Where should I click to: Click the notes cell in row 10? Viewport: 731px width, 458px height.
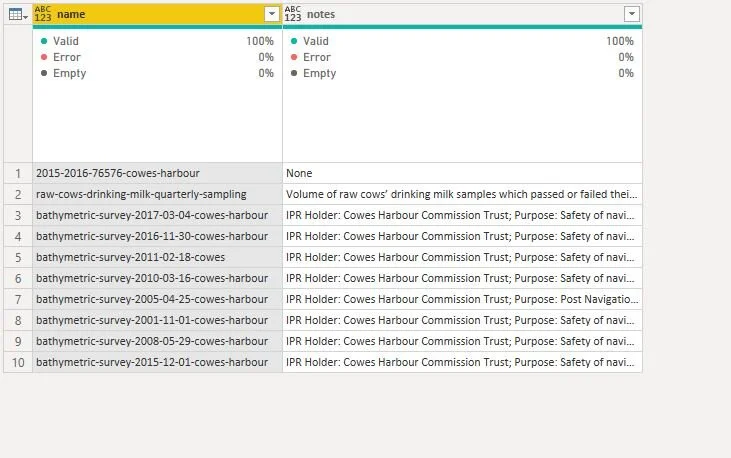[462, 362]
